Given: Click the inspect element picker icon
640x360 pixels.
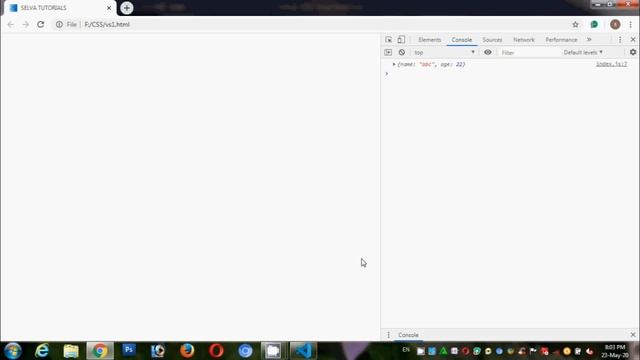Looking at the screenshot, I should (388, 40).
